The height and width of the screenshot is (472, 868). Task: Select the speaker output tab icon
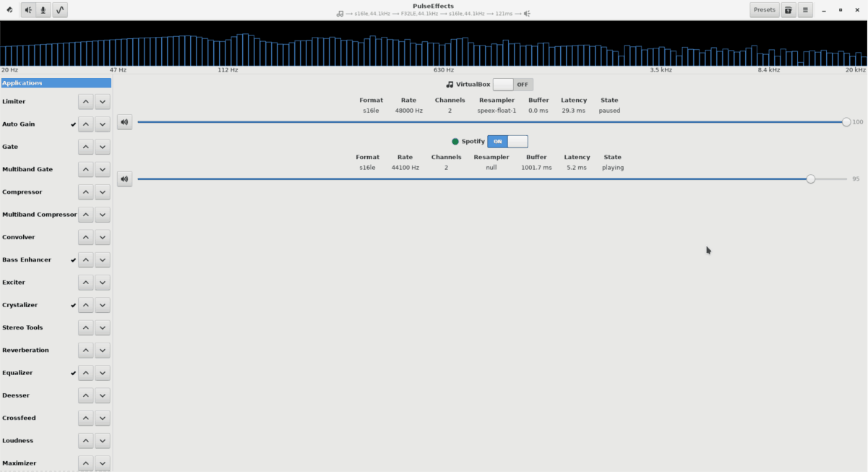click(27, 10)
